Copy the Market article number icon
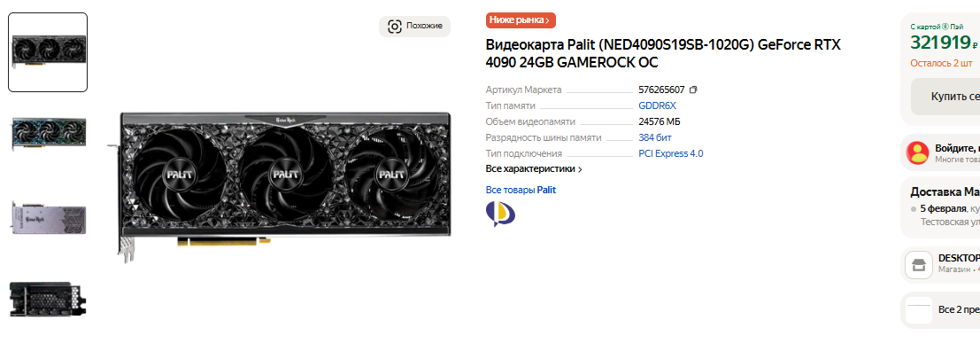Viewport: 980px width, 359px height. (692, 90)
